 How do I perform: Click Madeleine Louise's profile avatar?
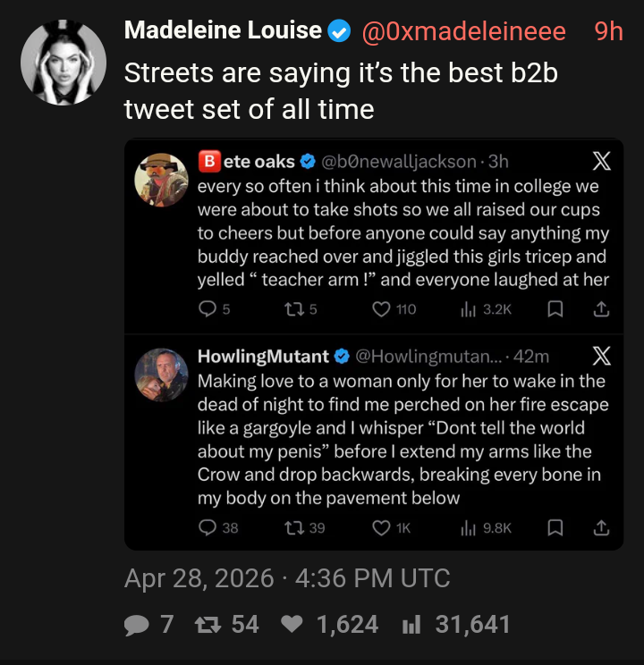point(64,63)
